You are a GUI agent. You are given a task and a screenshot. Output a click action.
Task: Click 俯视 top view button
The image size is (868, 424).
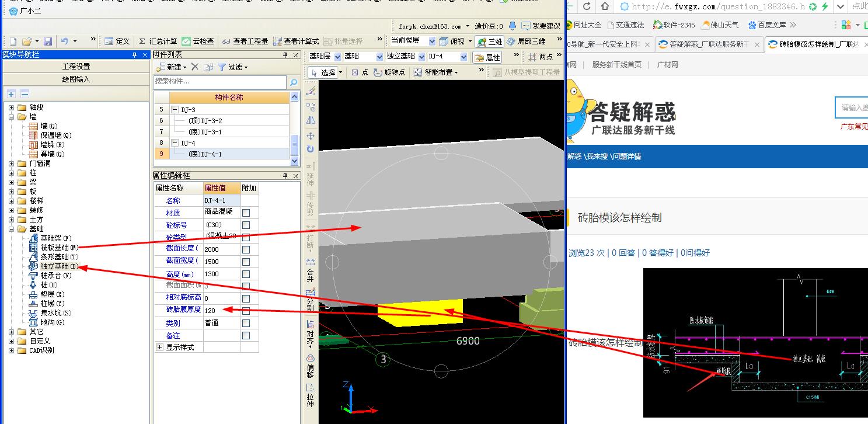(452, 41)
